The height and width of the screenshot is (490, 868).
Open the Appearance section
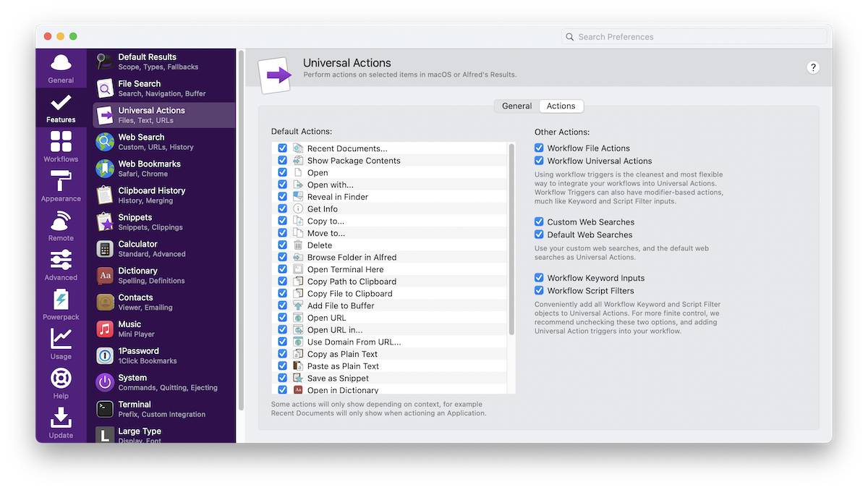pos(61,187)
